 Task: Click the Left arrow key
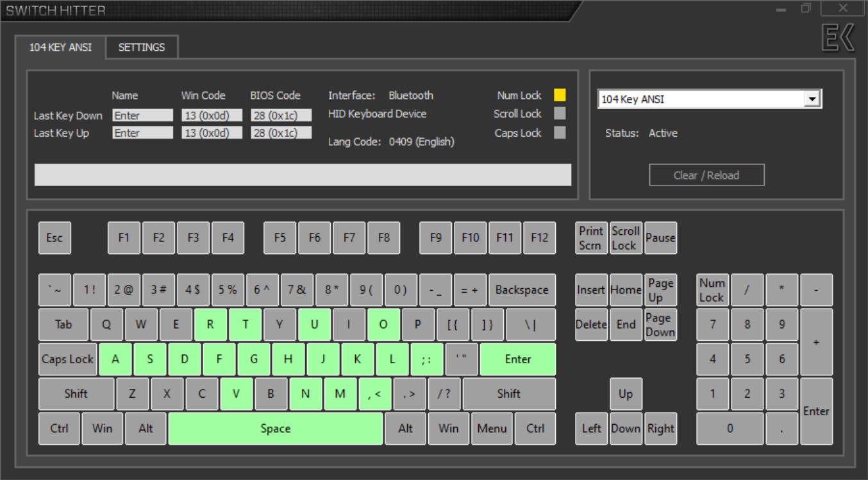pyautogui.click(x=591, y=429)
